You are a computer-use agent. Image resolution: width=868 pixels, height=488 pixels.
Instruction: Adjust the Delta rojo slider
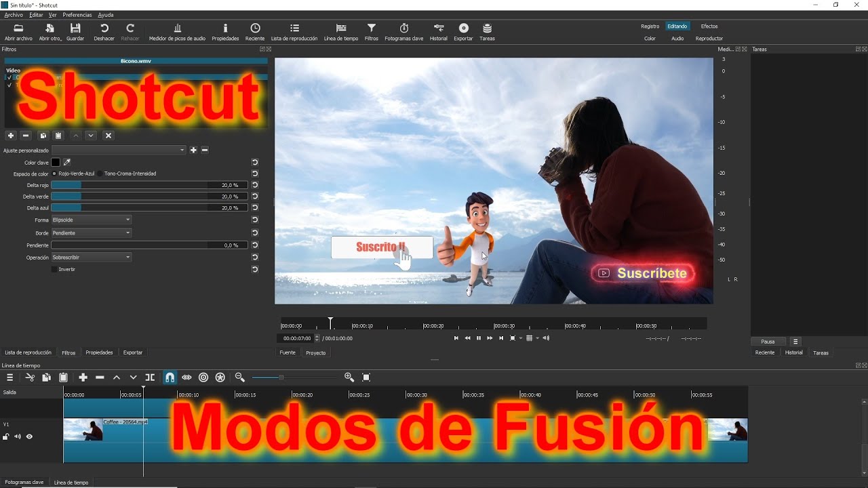pos(149,185)
